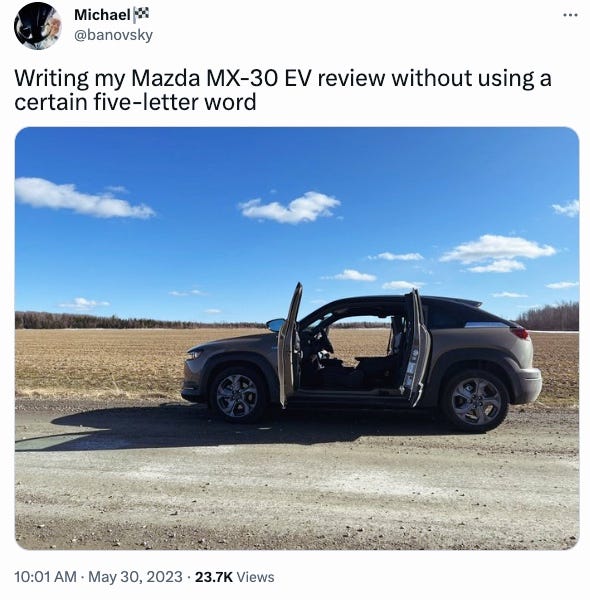This screenshot has width=590, height=600.
Task: Click the car's shadow on the gravel
Action: click(x=230, y=427)
